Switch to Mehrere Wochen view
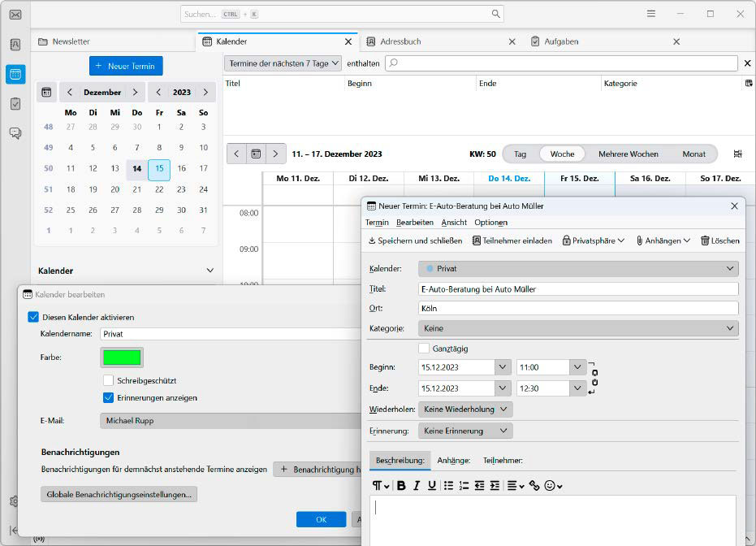Screen dimensions: 756x546 coord(629,154)
